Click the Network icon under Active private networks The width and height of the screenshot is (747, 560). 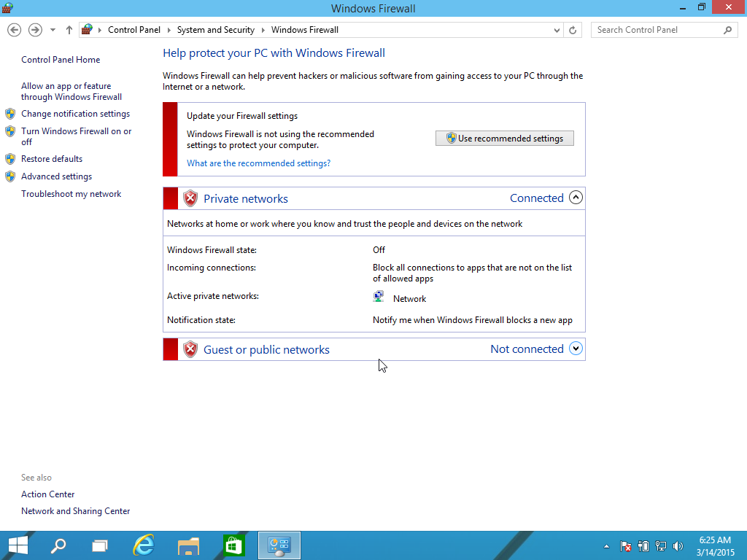(379, 295)
